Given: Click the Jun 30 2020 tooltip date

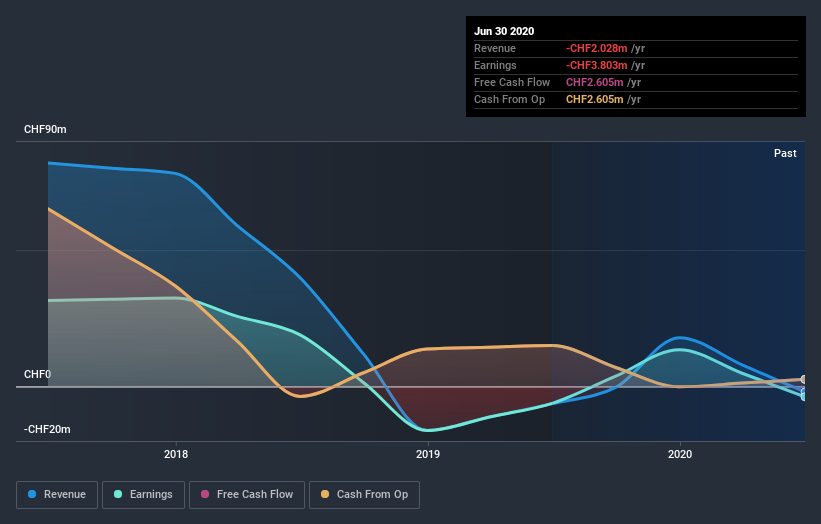Looking at the screenshot, I should tap(504, 31).
